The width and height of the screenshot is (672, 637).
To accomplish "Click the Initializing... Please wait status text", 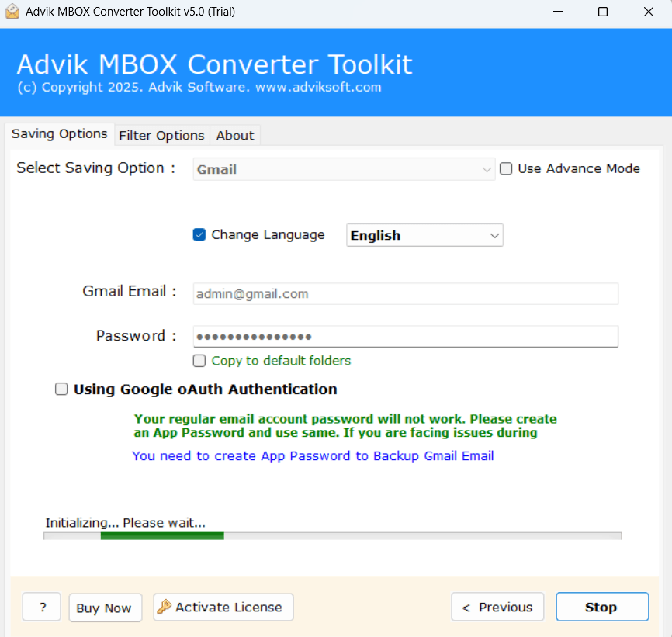I will coord(126,523).
